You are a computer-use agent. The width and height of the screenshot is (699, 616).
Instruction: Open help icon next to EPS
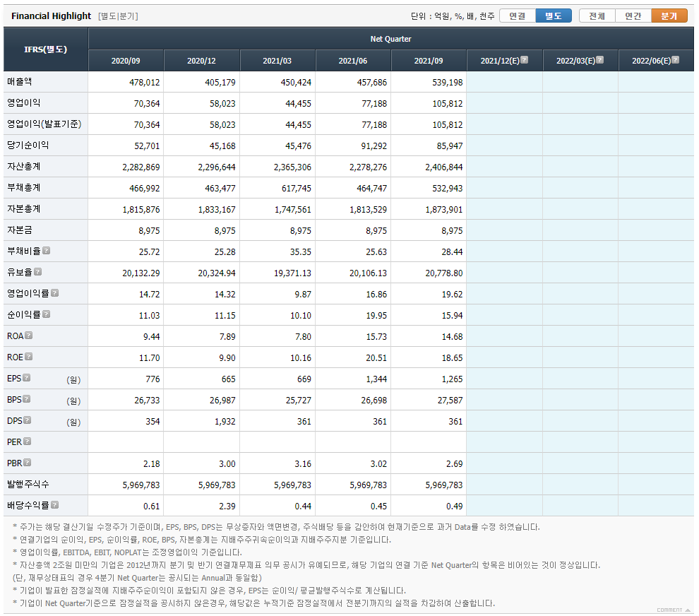(x=27, y=378)
